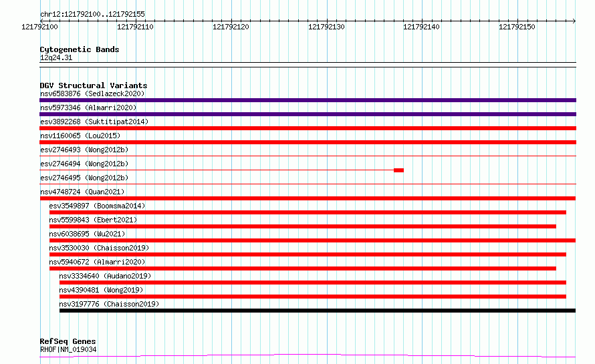Select the red nsv4390481 variant bar
This screenshot has height=364, width=595.
pos(313,297)
